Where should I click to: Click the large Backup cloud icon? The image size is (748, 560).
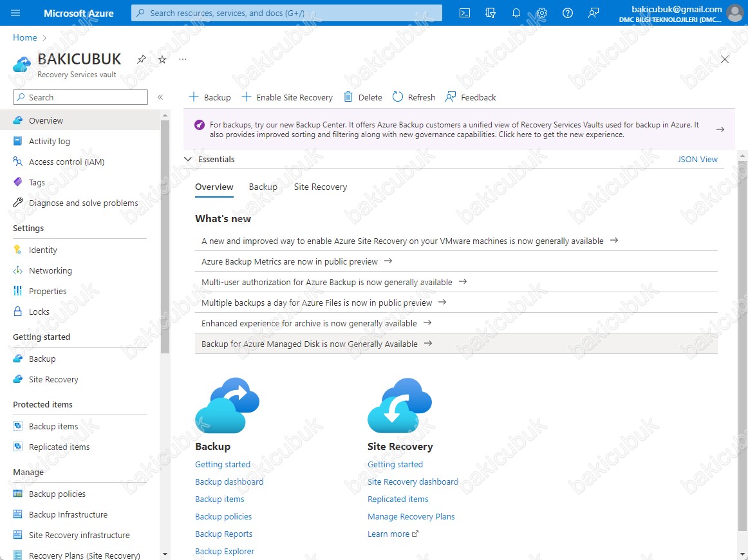click(227, 405)
